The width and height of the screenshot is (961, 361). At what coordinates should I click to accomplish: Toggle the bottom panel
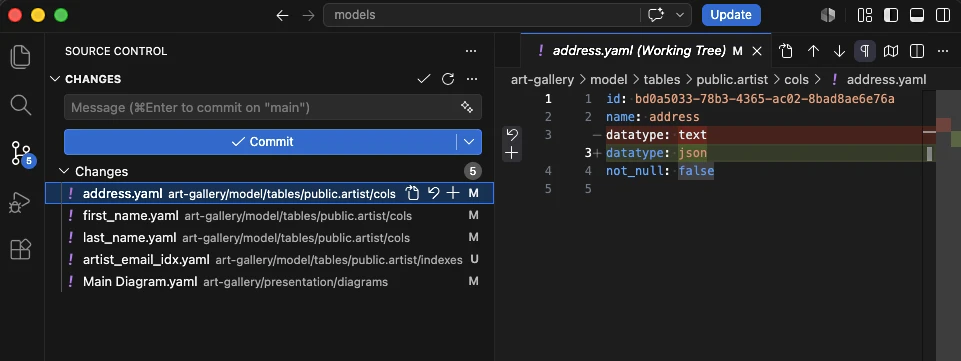coord(917,15)
